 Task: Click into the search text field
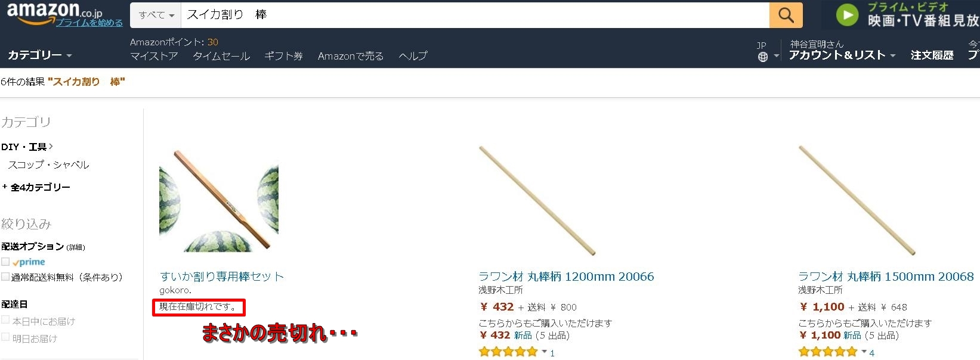(x=475, y=15)
